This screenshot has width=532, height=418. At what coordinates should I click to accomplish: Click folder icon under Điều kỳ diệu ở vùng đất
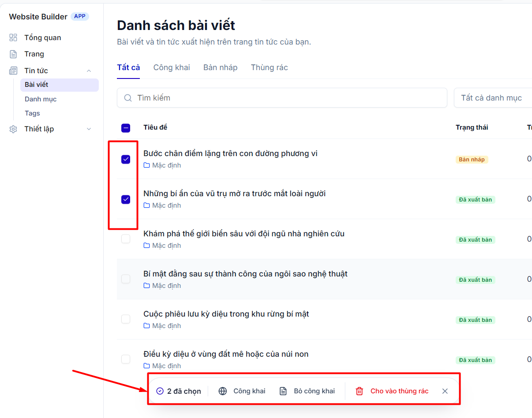147,366
